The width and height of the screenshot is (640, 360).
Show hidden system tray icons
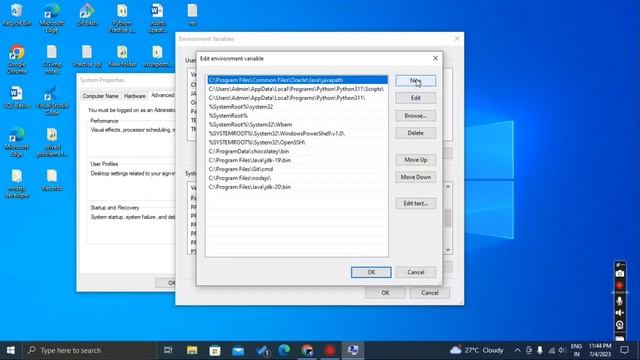coord(517,350)
